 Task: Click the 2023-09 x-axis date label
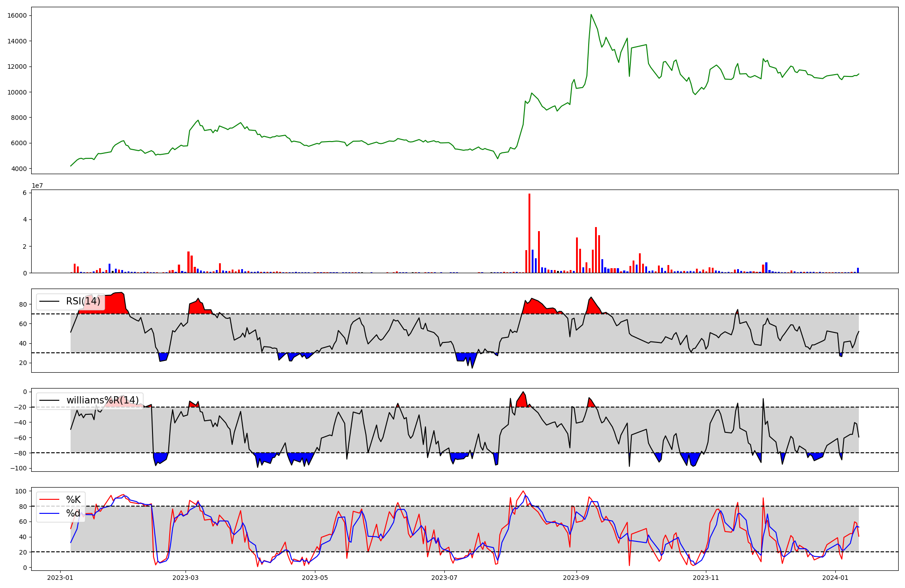click(x=576, y=578)
